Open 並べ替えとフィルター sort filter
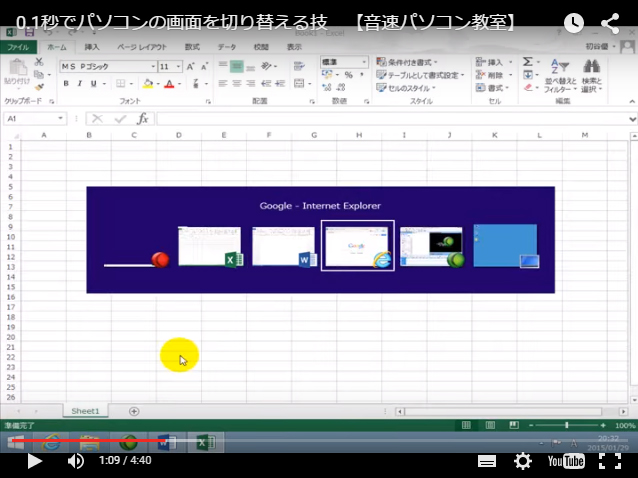Viewport: 638px width, 478px height. pos(560,76)
